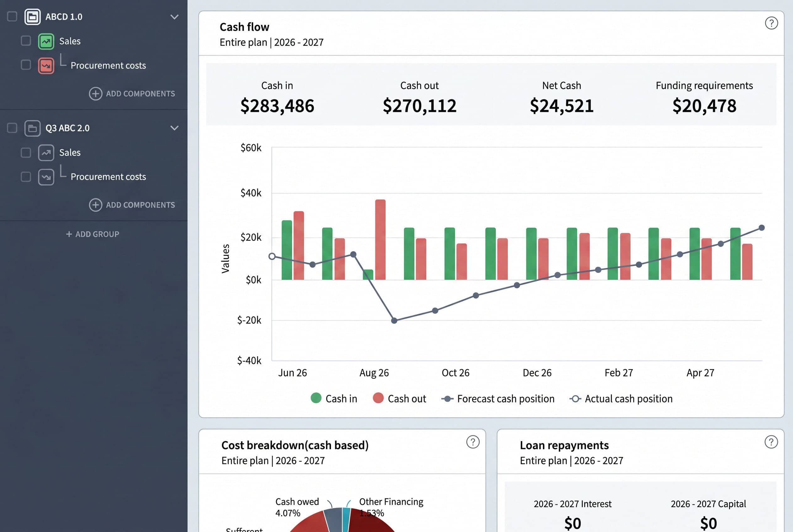Toggle the Cash out legend series
Viewport: 793px width, 532px height.
pyautogui.click(x=399, y=399)
